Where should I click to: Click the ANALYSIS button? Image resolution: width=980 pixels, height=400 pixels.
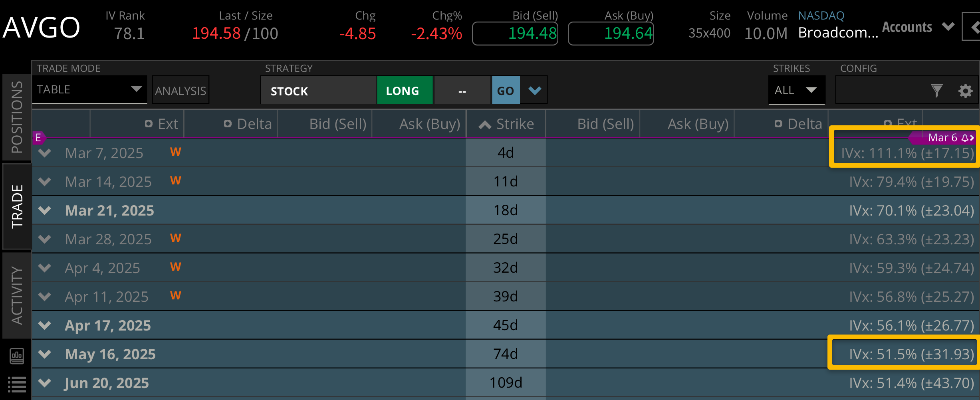[181, 91]
